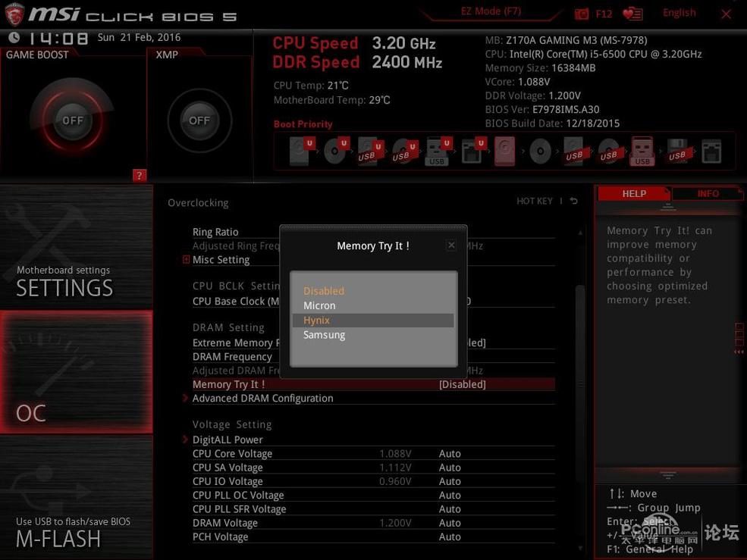Select the legacy USB CD/DVD boot icon
747x560 pixels.
tap(610, 151)
